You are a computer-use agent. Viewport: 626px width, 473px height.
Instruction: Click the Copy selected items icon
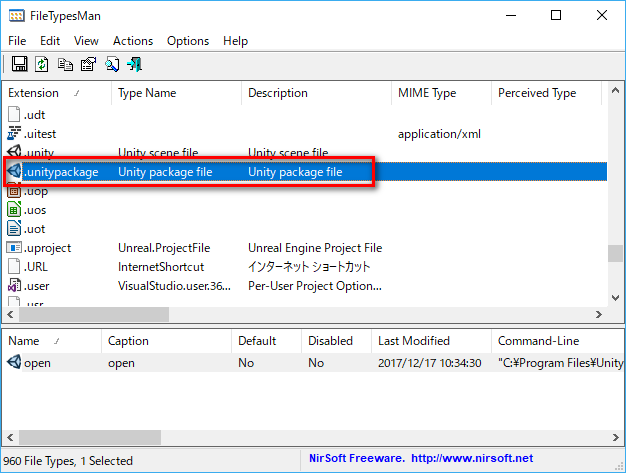65,64
